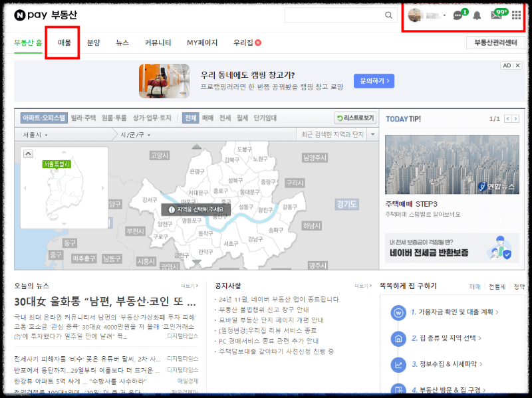
Task: Open the 매물 menu tab
Action: pyautogui.click(x=65, y=43)
